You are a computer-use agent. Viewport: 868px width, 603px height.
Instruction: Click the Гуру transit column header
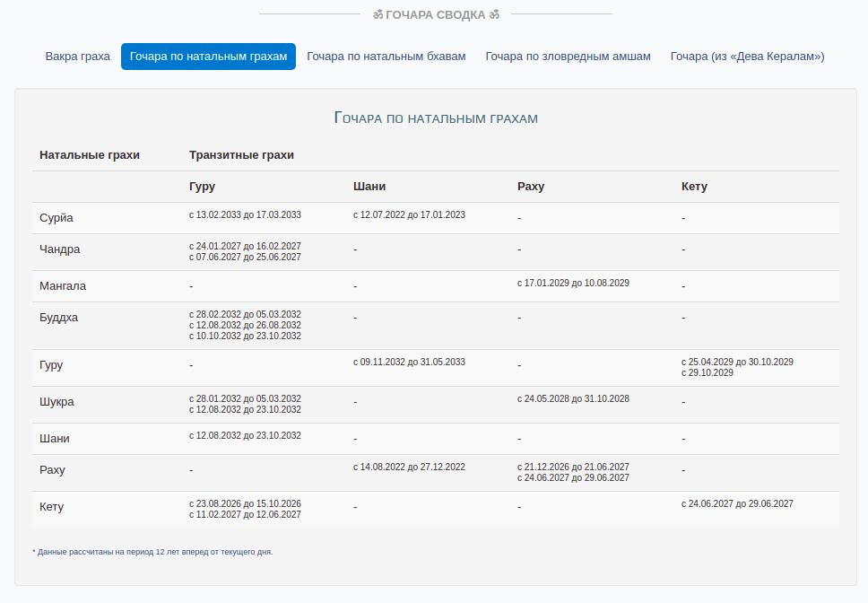[x=202, y=187]
